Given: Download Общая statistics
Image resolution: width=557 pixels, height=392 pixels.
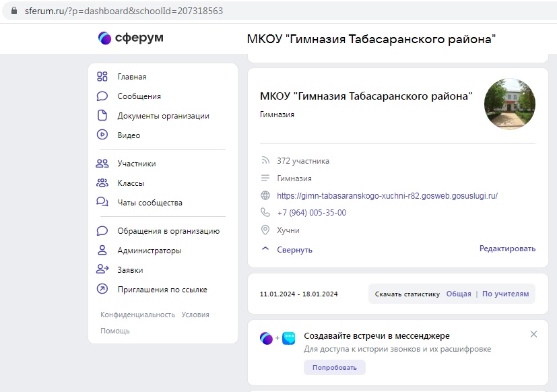Looking at the screenshot, I should coord(459,294).
